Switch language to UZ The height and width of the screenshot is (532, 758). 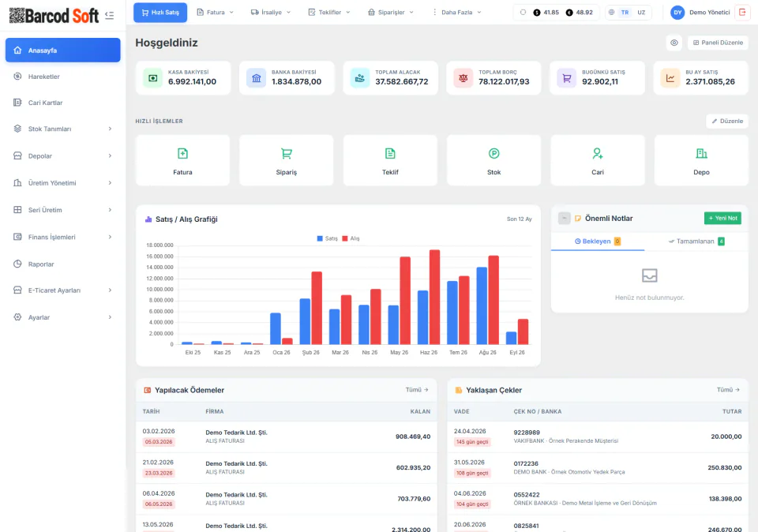[x=641, y=13]
